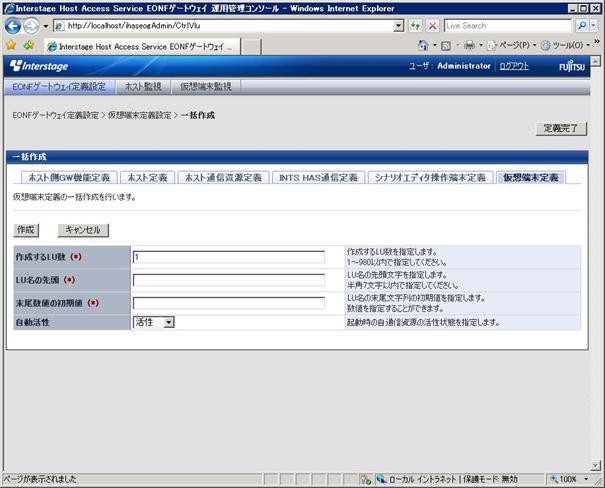Click the RSS feeds icon
The width and height of the screenshot is (605, 488).
tap(446, 46)
